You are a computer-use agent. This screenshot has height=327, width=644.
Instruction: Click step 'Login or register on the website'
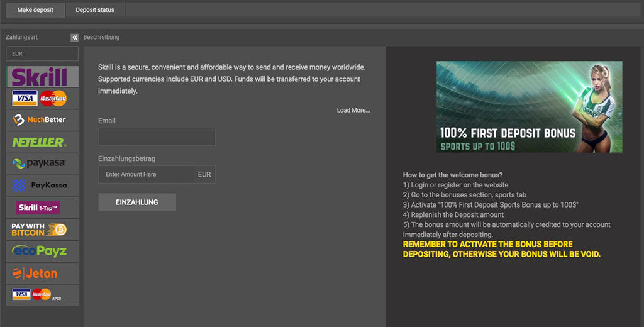[455, 185]
